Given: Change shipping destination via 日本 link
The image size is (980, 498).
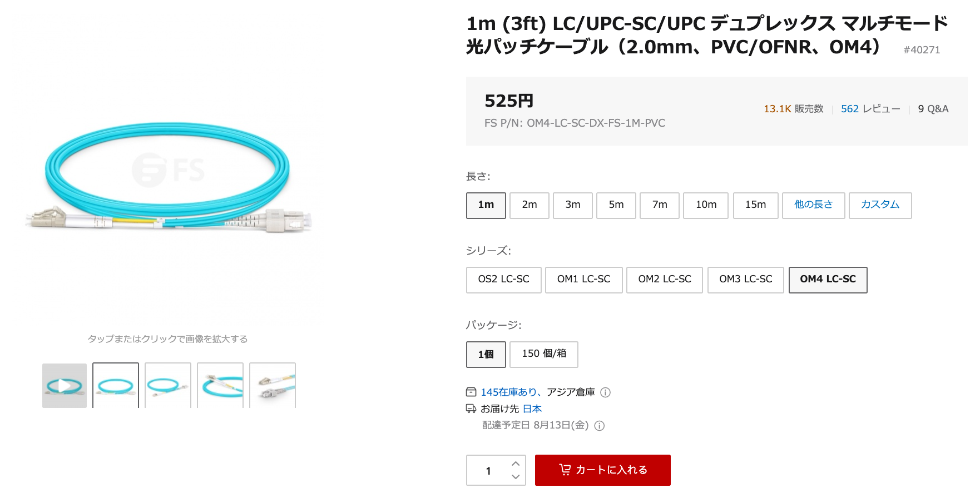Looking at the screenshot, I should click(x=532, y=408).
